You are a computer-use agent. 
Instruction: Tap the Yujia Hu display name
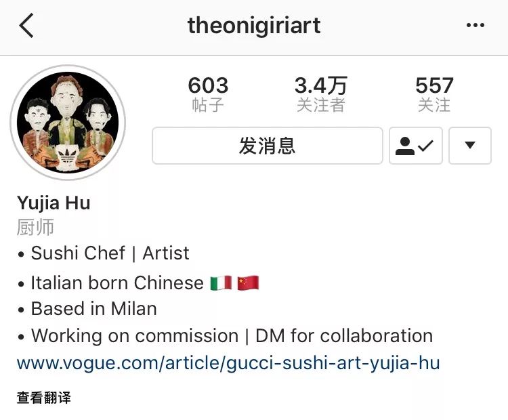click(x=54, y=204)
